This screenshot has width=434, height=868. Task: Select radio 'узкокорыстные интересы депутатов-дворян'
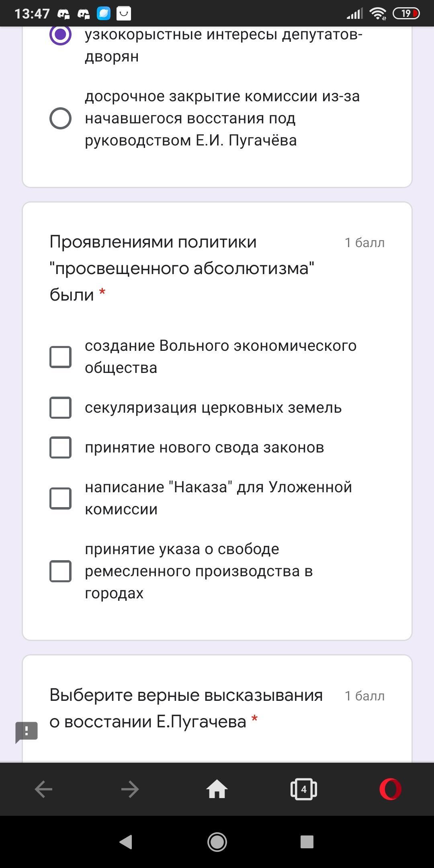tap(61, 35)
